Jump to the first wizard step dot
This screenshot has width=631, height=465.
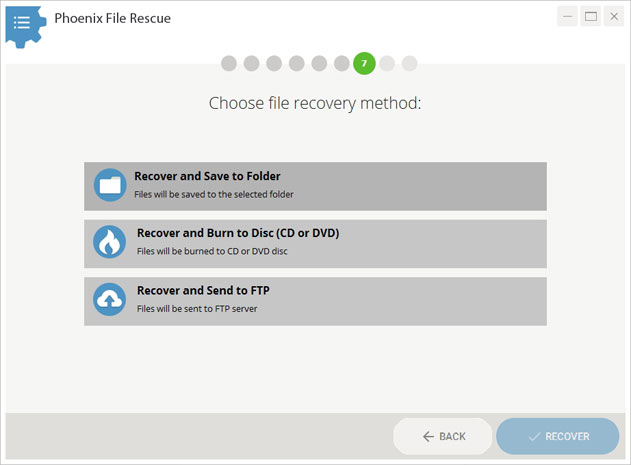pos(229,63)
